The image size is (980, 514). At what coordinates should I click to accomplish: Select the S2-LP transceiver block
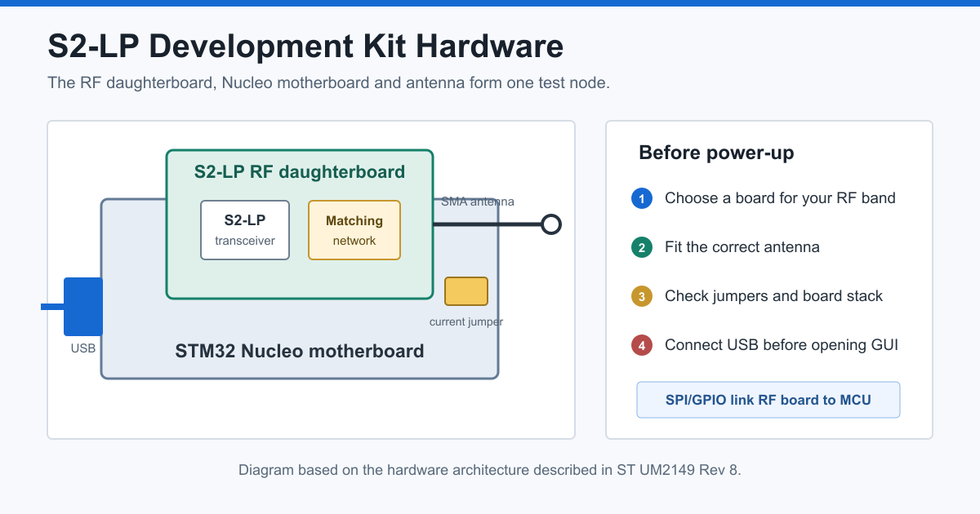pyautogui.click(x=245, y=230)
